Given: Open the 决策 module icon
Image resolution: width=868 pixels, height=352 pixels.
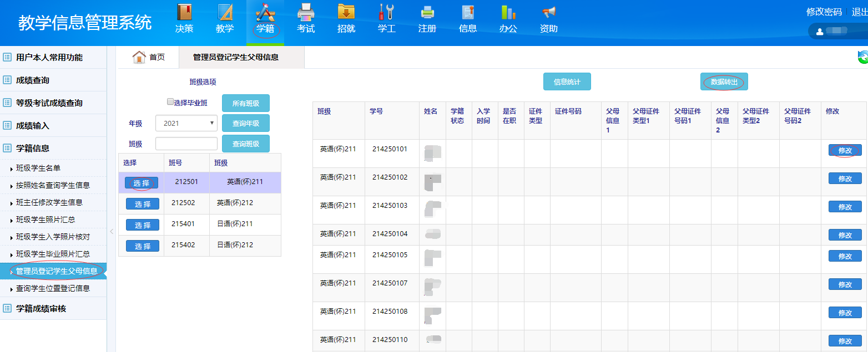Looking at the screenshot, I should point(184,12).
